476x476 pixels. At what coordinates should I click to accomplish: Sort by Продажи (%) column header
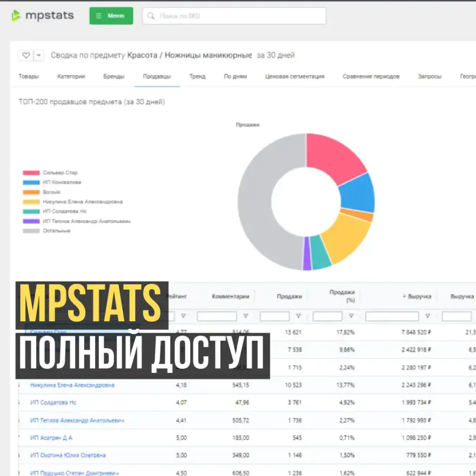[342, 296]
